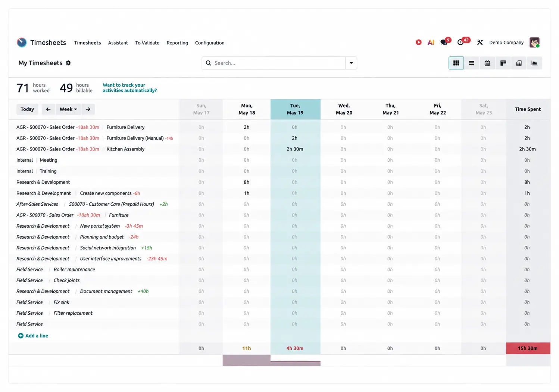This screenshot has width=559, height=392.
Task: Switch to pivot table view
Action: 519,63
